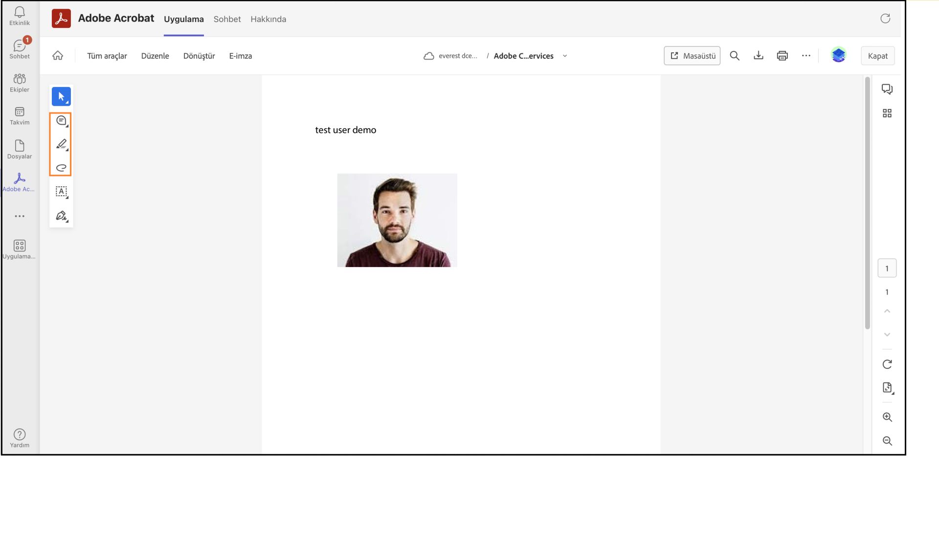Switch to the Hakkında tab
This screenshot has width=939, height=560.
[268, 19]
